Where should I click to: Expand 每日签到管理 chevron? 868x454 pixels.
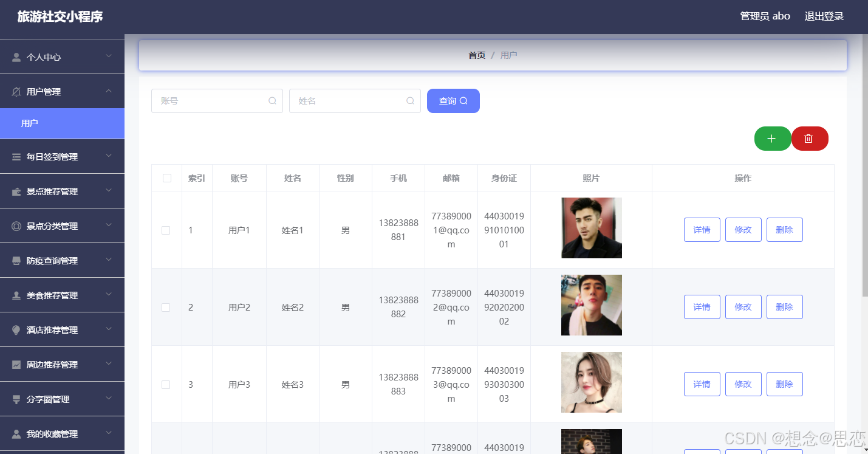[x=109, y=156]
